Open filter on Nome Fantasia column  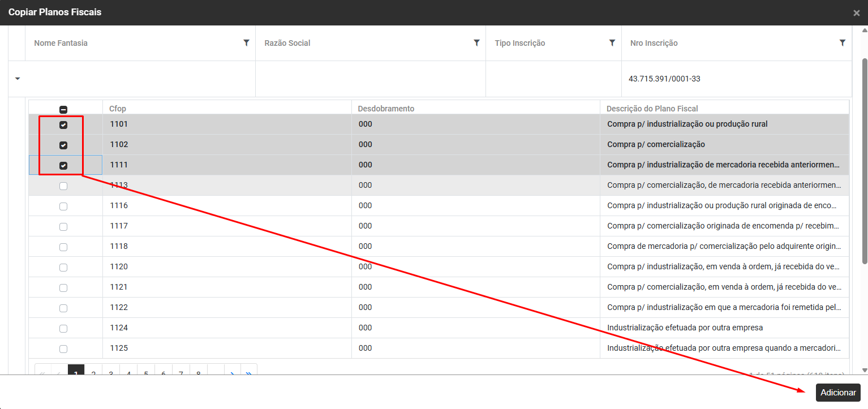click(x=246, y=43)
